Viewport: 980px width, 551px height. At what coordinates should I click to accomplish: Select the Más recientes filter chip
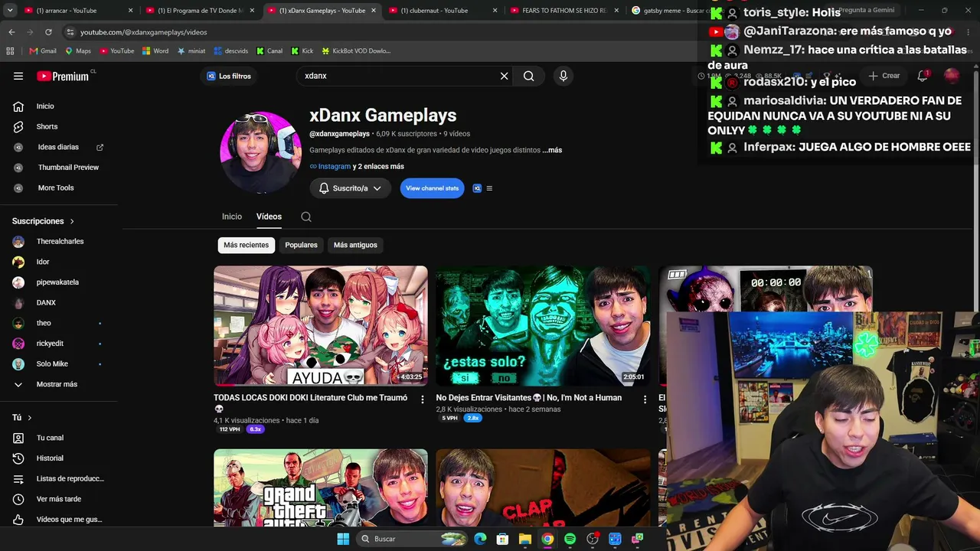click(x=247, y=245)
